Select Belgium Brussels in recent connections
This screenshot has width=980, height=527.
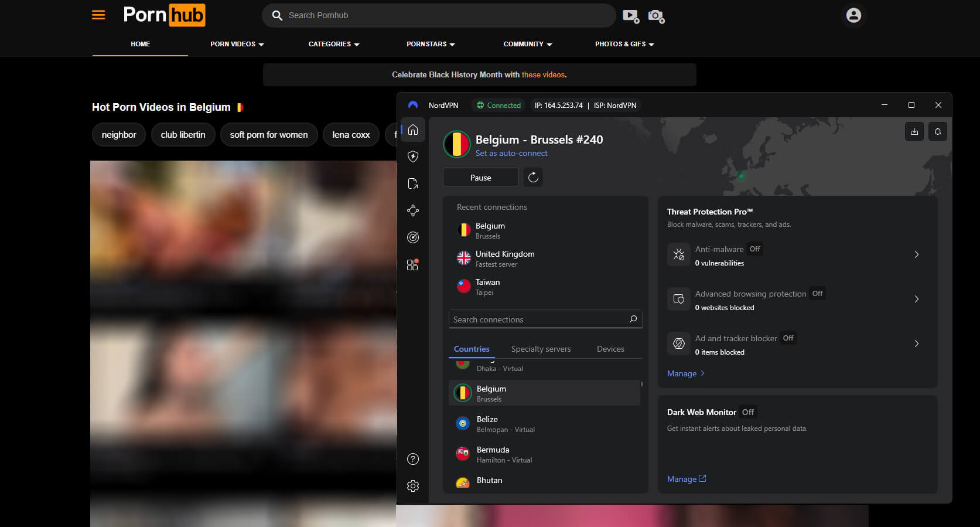click(545, 230)
